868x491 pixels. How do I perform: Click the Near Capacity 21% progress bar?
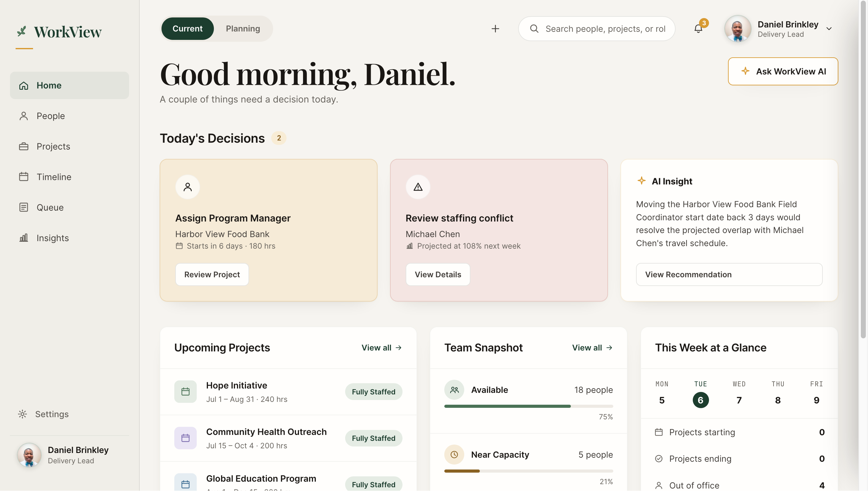[528, 471]
